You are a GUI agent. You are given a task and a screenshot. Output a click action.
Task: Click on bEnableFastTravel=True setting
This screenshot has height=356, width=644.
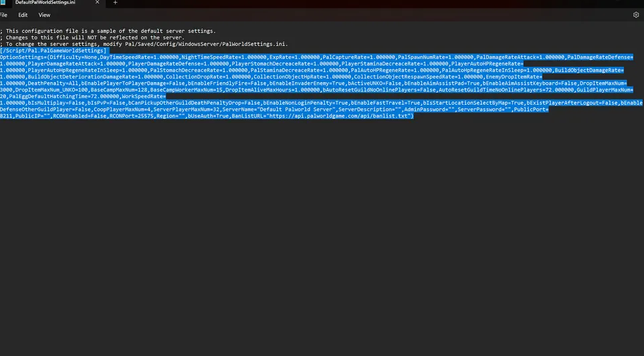pos(385,103)
